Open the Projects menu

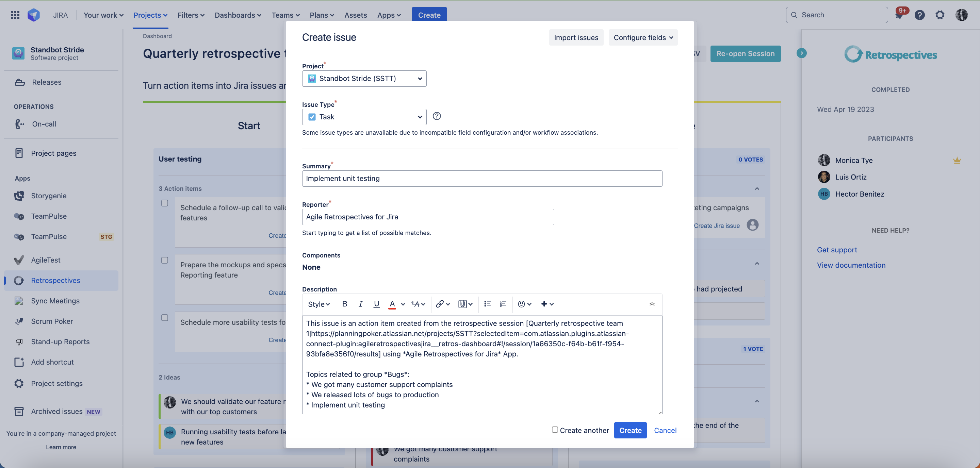coord(150,15)
